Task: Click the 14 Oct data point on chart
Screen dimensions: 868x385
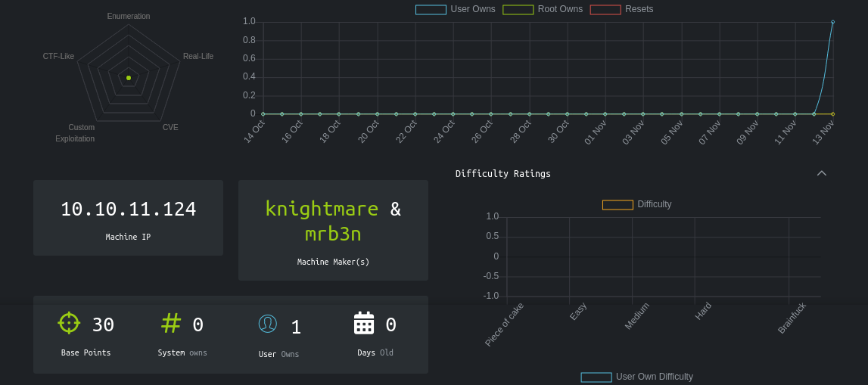Action: 263,114
